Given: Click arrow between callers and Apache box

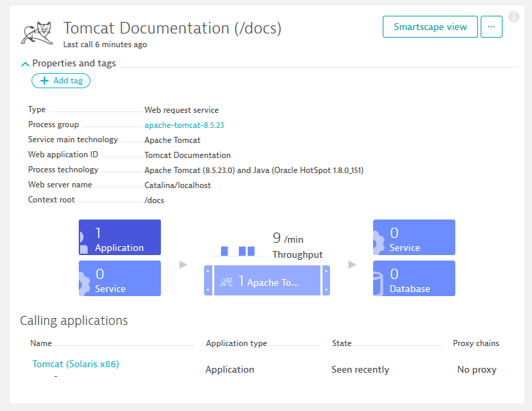Looking at the screenshot, I should (183, 264).
